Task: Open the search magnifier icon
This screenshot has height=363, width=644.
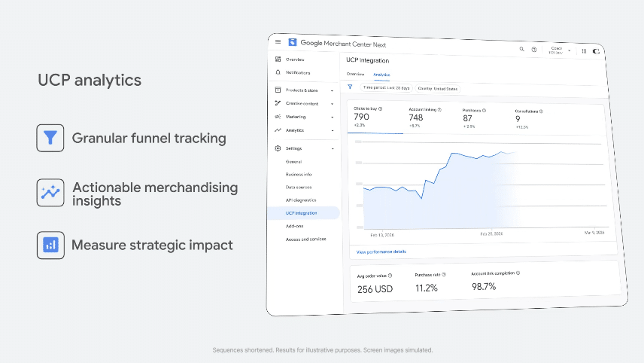Action: pyautogui.click(x=521, y=49)
